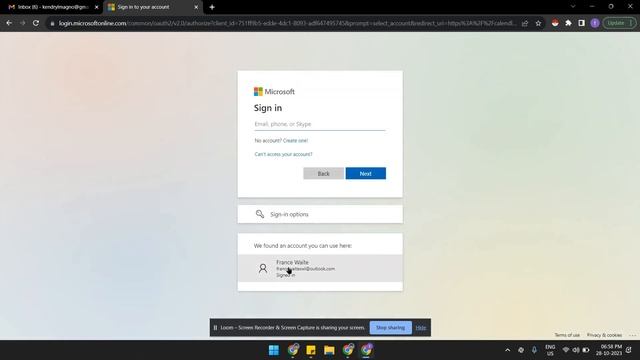The image size is (640, 360).
Task: Switch the ENG US input language
Action: click(x=550, y=350)
